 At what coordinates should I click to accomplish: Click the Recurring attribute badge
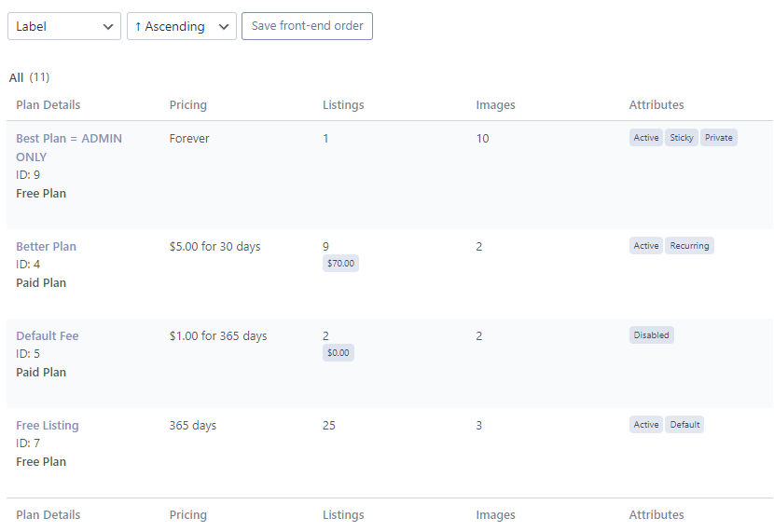click(689, 246)
